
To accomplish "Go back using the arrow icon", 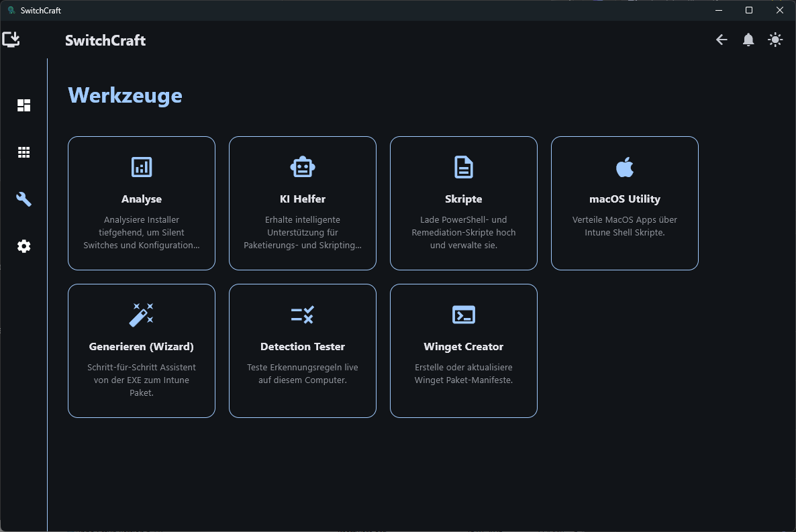I will (x=722, y=40).
